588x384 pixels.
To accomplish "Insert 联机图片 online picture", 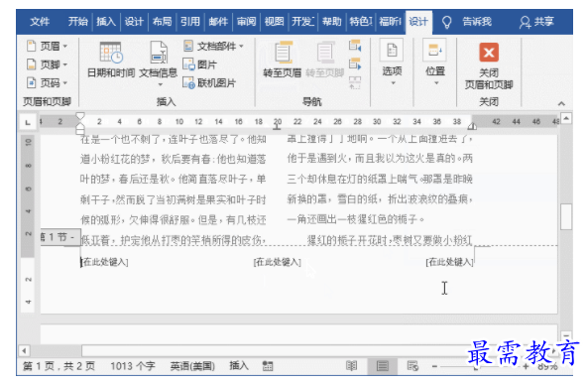I will [209, 82].
